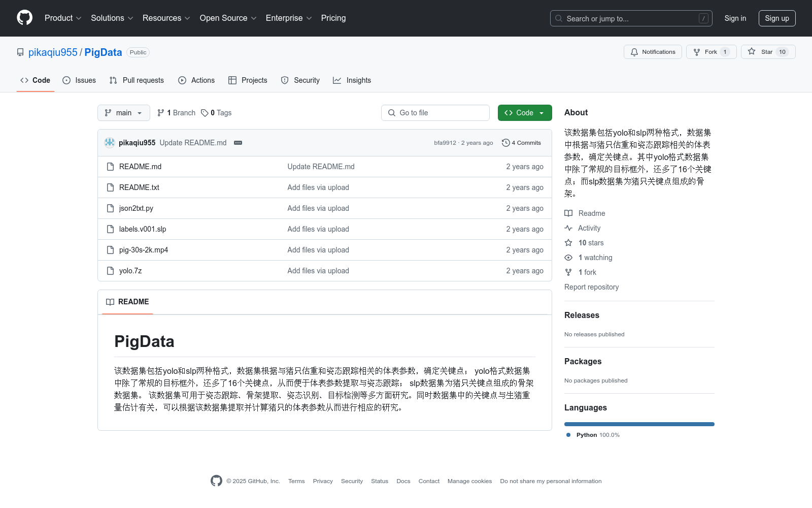The image size is (812, 508).
Task: Click Python 100.0% language entry
Action: click(593, 435)
